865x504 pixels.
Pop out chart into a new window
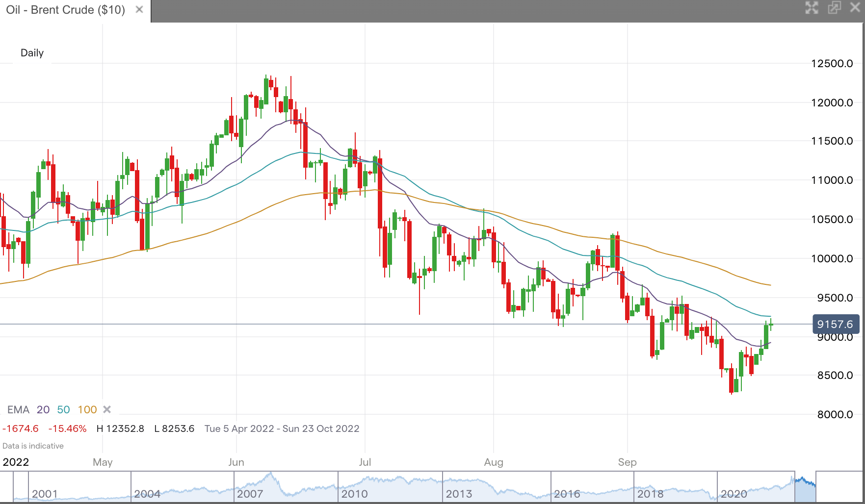tap(834, 7)
